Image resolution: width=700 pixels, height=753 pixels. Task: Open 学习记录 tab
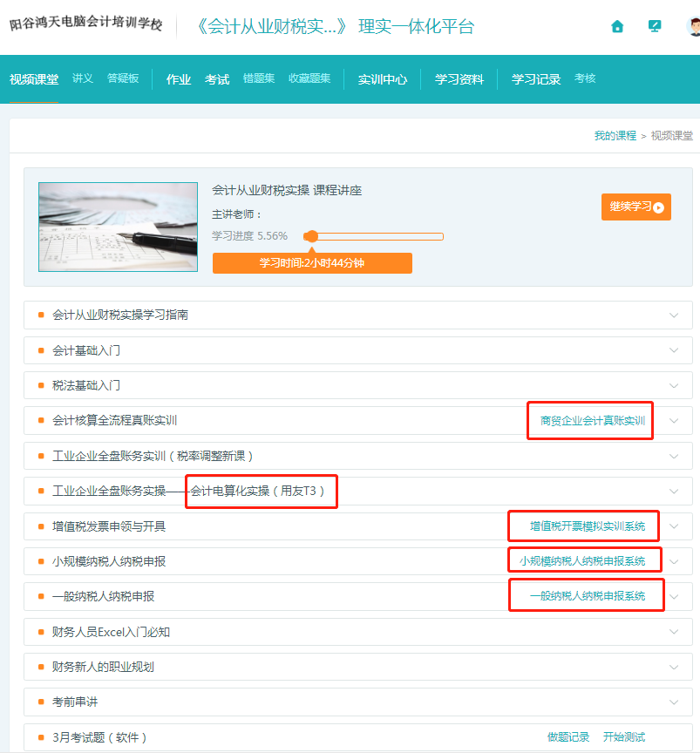(536, 79)
